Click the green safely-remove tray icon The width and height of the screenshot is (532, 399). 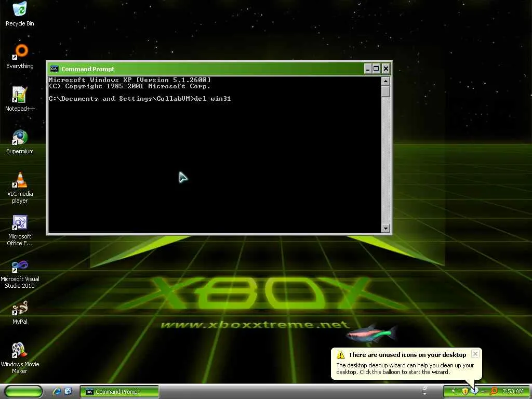tap(454, 391)
